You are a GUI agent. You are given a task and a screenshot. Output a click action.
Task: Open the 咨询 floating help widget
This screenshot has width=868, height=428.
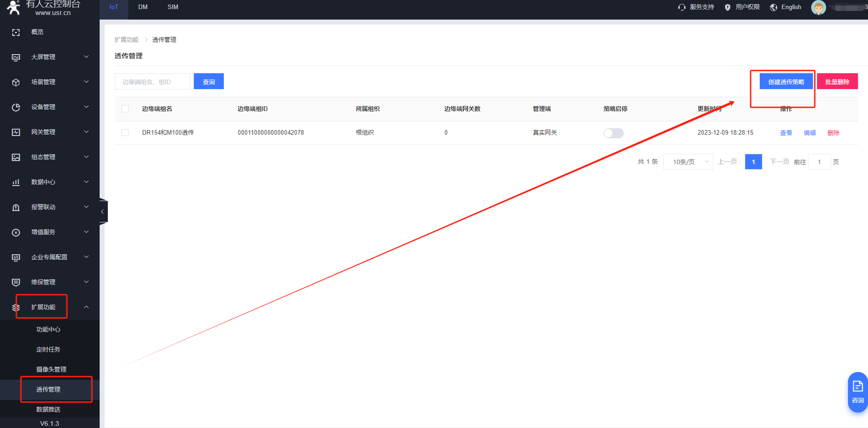coord(858,392)
